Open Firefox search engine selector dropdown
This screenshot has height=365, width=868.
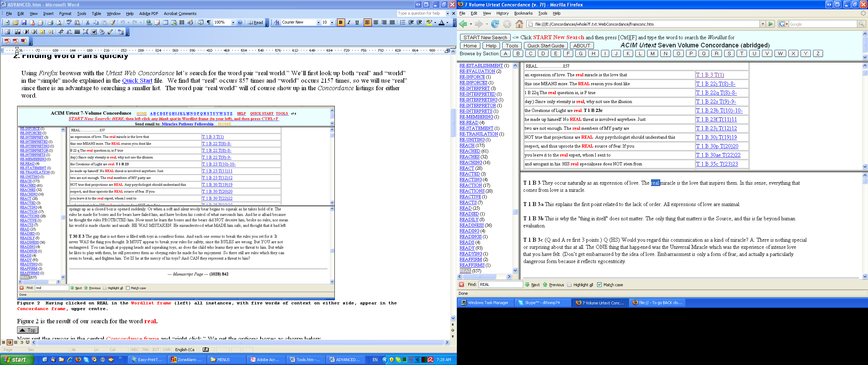[x=783, y=24]
